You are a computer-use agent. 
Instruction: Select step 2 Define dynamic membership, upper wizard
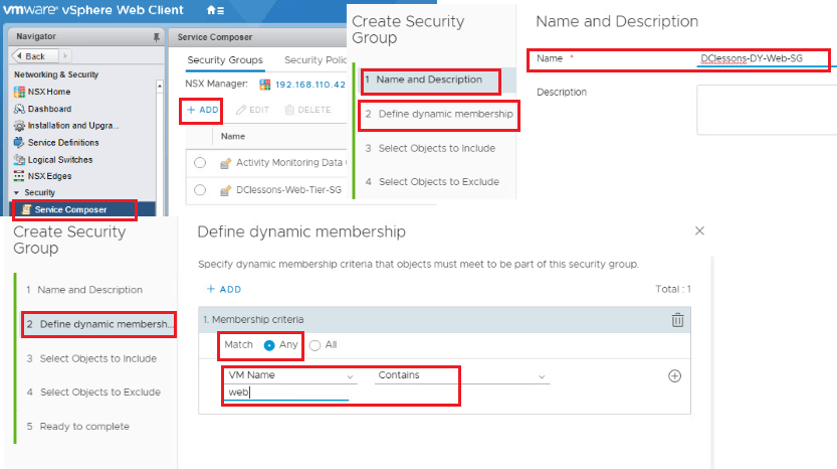click(439, 114)
